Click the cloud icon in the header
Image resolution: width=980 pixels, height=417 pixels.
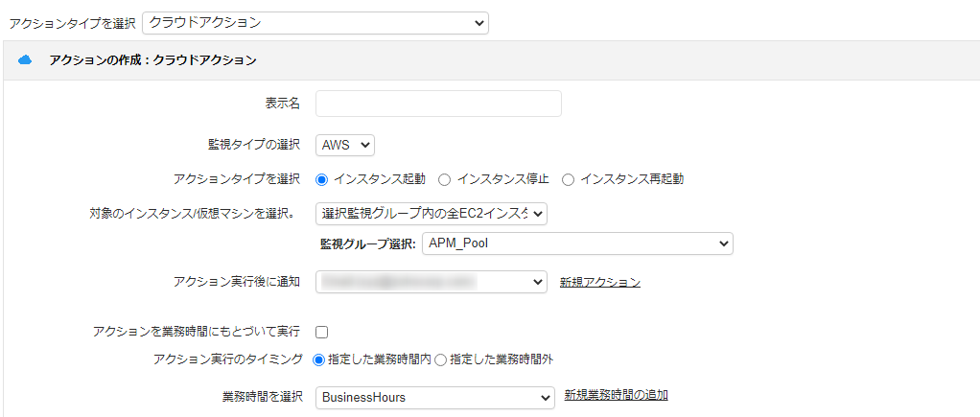tap(25, 60)
